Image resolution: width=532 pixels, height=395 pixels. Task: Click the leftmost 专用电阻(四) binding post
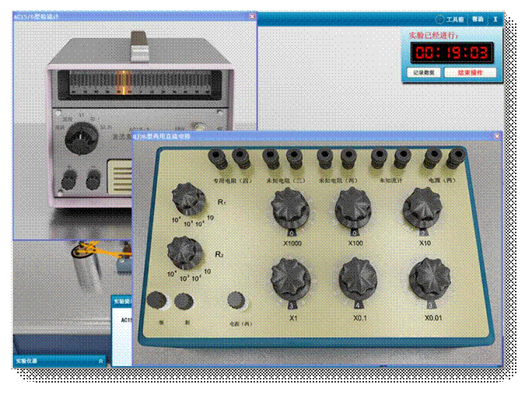click(x=218, y=159)
